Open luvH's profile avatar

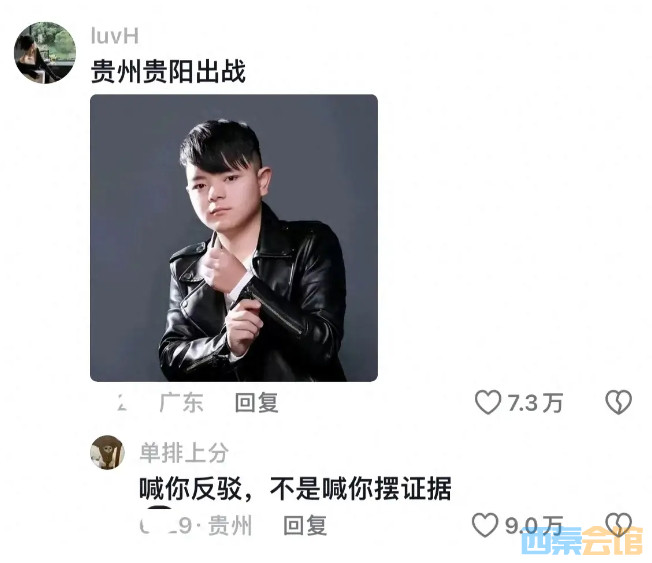click(45, 53)
